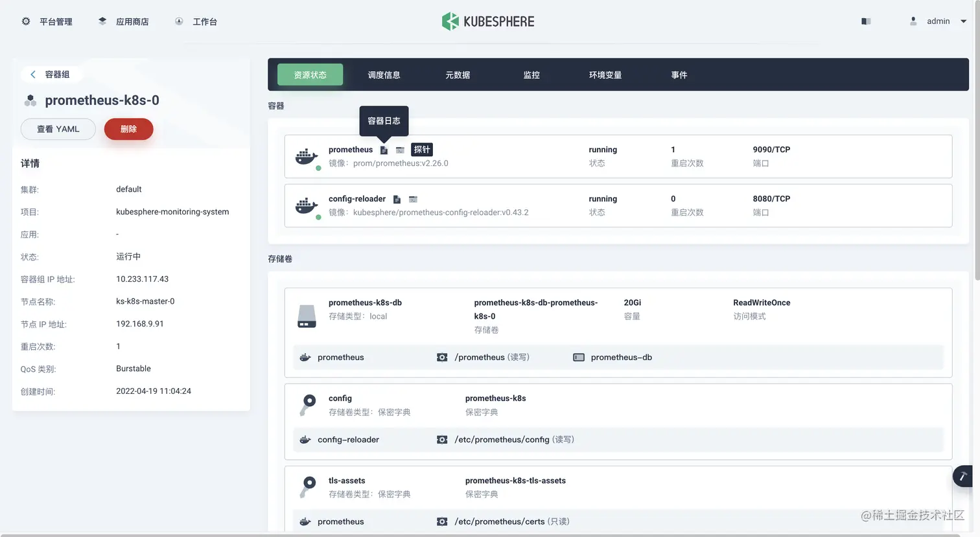Open container log for config-reloader
The width and height of the screenshot is (980, 537).
(397, 200)
